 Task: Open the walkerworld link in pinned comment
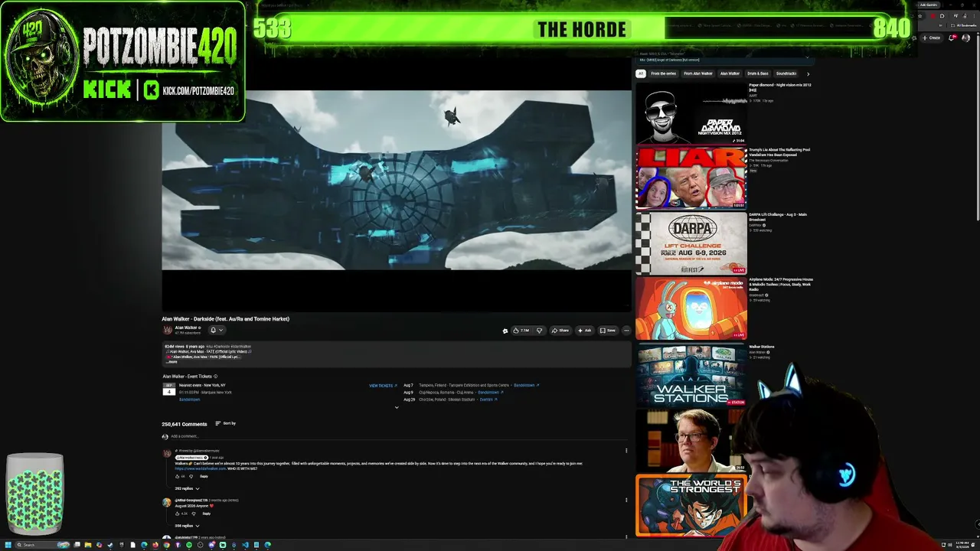click(x=201, y=468)
